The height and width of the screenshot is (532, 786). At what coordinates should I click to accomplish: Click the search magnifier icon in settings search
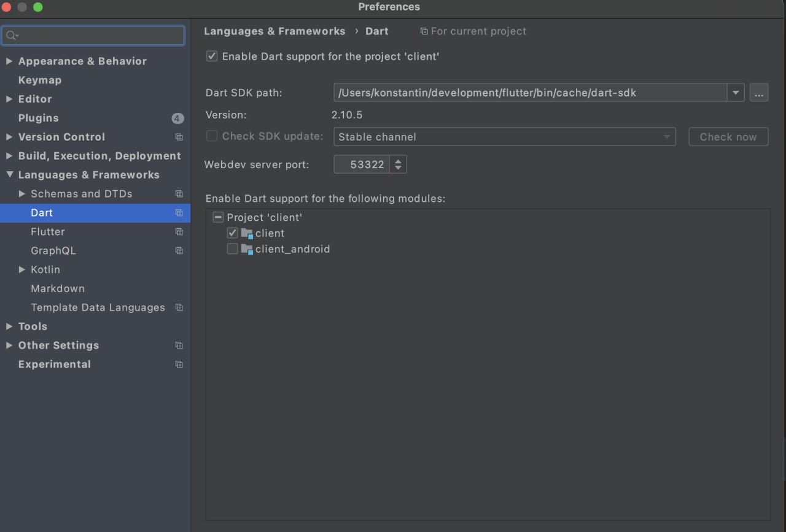[x=12, y=36]
